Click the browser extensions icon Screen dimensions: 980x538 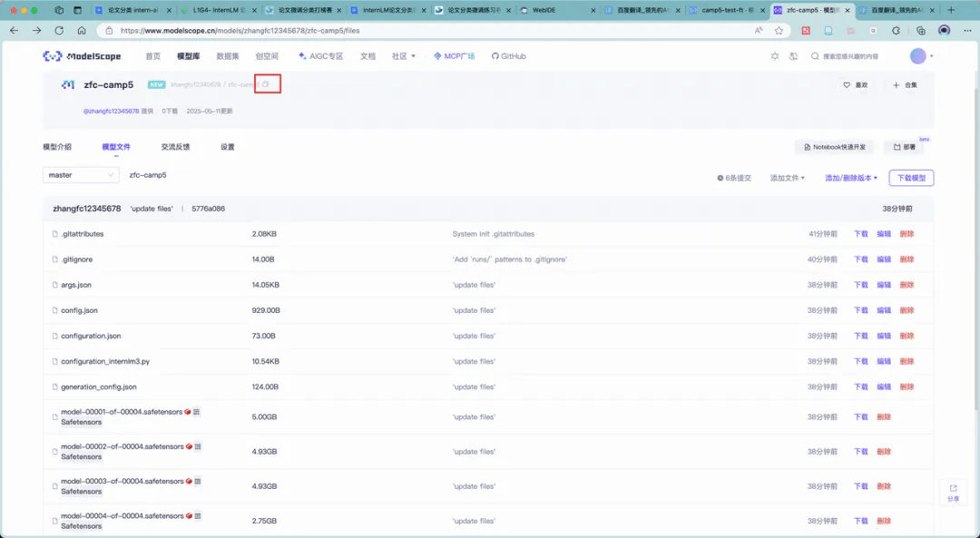click(x=897, y=31)
